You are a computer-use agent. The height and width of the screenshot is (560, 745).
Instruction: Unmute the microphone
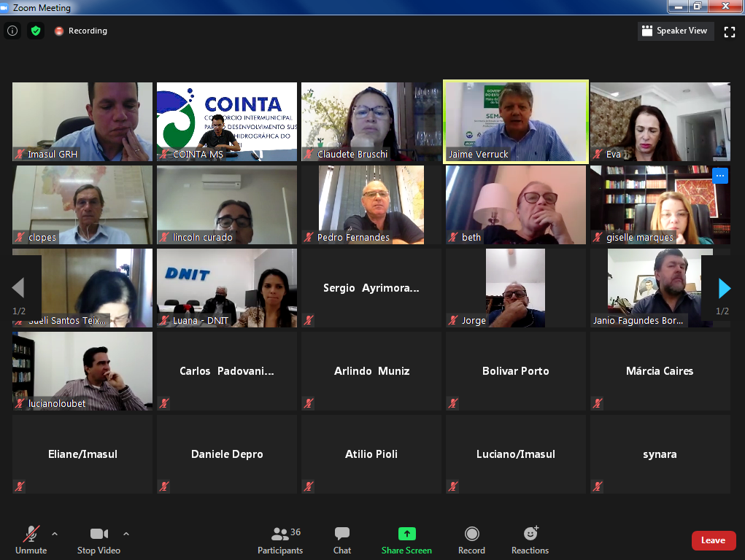[31, 541]
